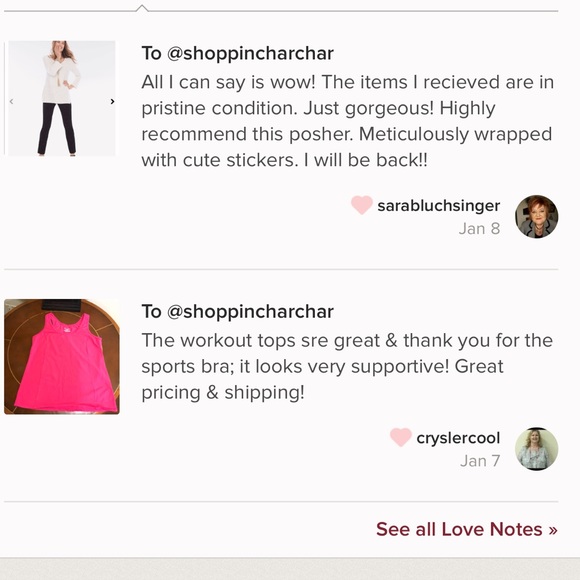The image size is (580, 580).
Task: Open the pink tank top listing photo
Action: point(62,357)
